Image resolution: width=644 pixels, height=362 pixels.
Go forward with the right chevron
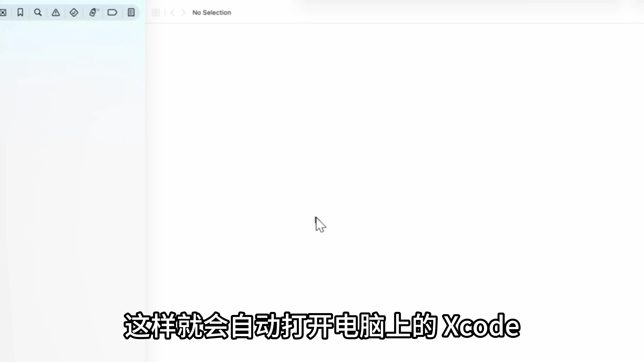tap(183, 13)
